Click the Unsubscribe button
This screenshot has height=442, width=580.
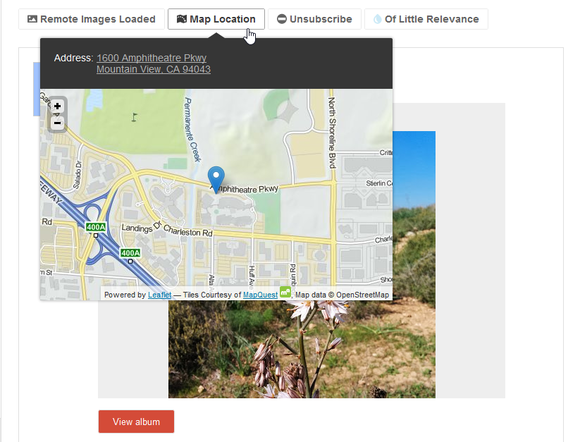click(x=314, y=19)
